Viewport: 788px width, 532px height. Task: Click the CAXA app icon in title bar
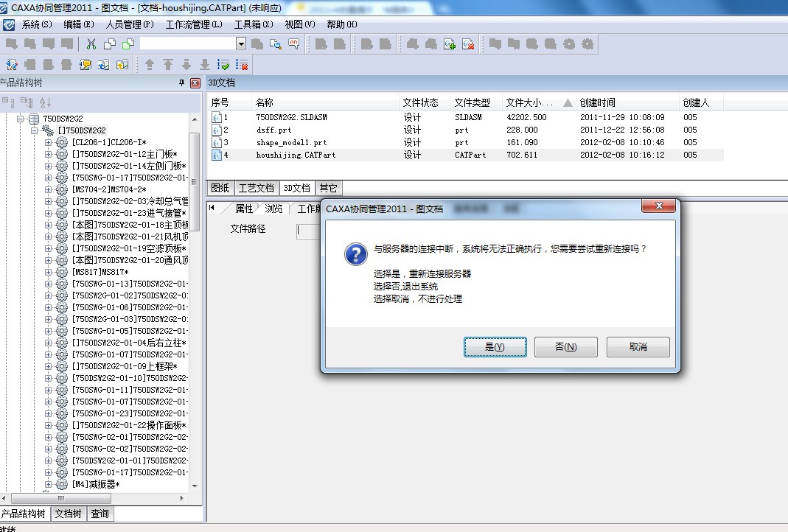coord(4,7)
